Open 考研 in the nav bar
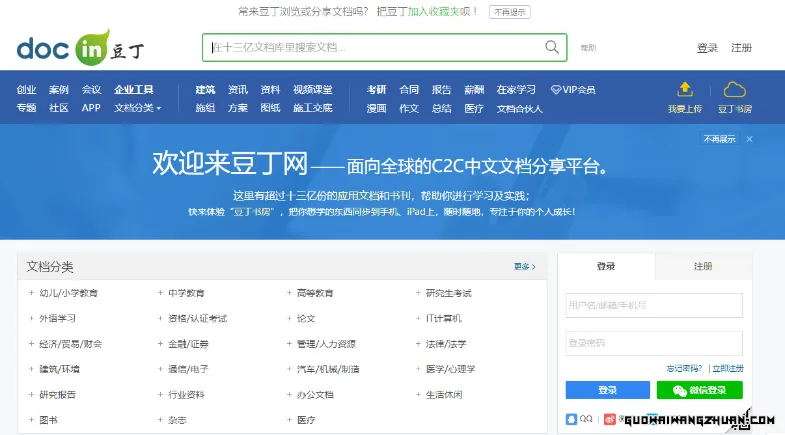The height and width of the screenshot is (435, 785). coord(376,90)
